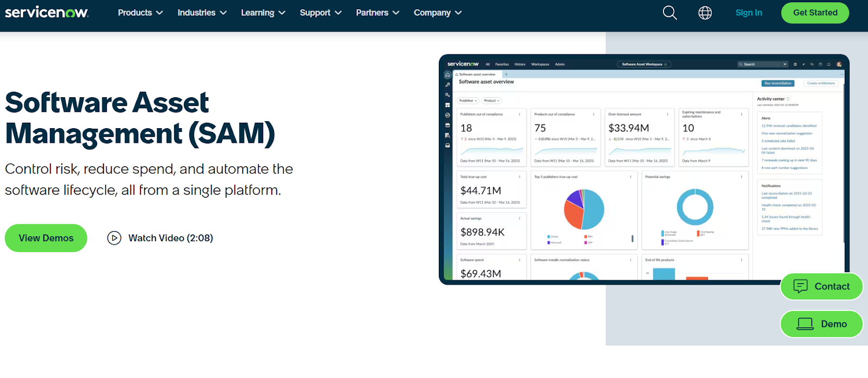Click the ServiceNow logo in top navigation
Screen dimensions: 868x378
coord(47,12)
